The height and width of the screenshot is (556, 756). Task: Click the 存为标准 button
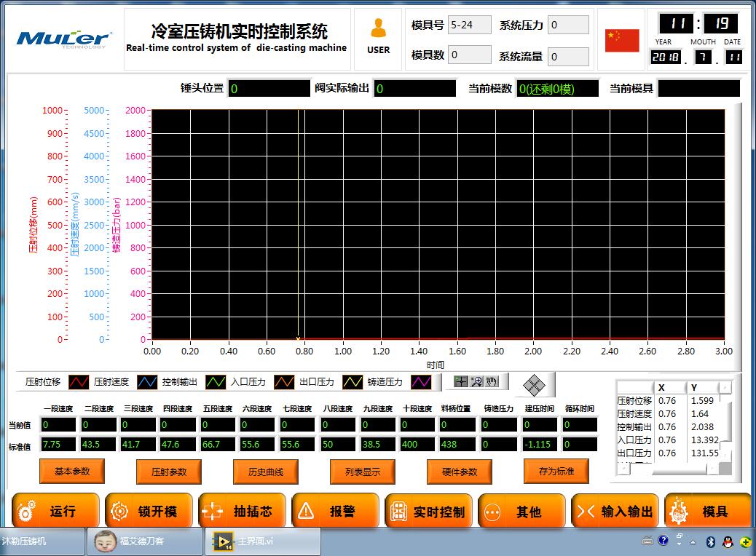556,472
